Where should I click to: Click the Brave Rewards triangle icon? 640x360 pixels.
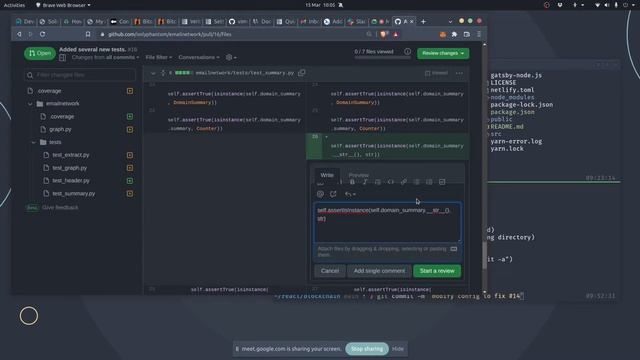[396, 35]
